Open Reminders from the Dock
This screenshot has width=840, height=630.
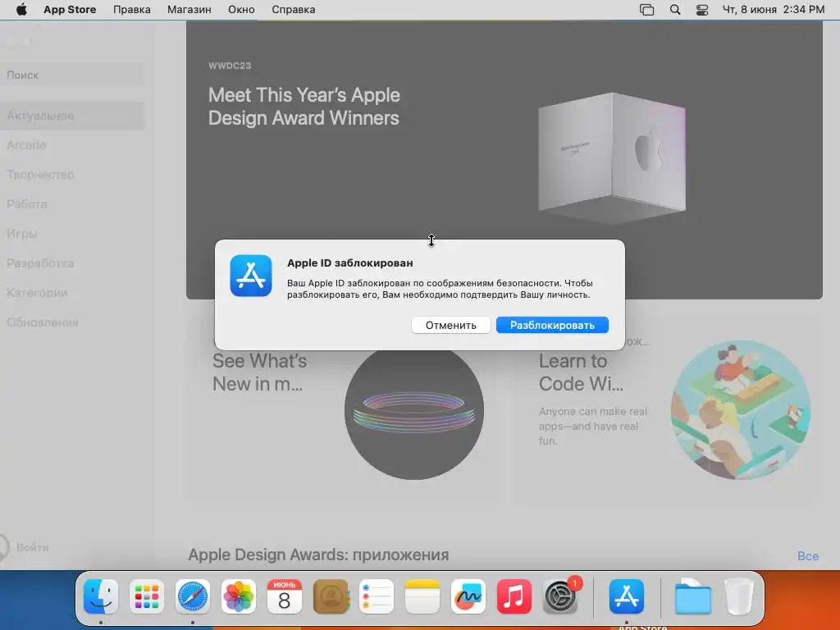376,596
